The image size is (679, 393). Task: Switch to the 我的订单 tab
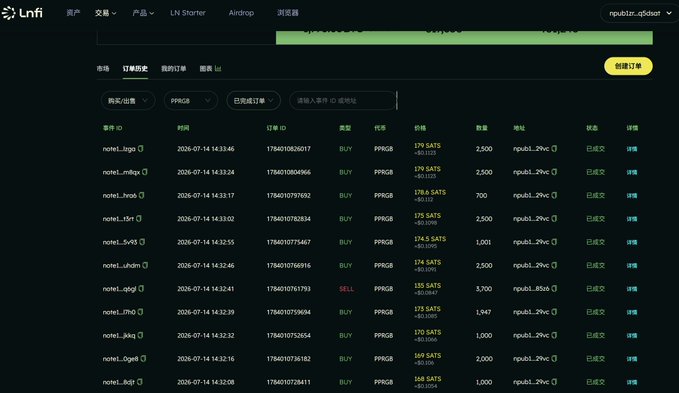click(x=174, y=68)
